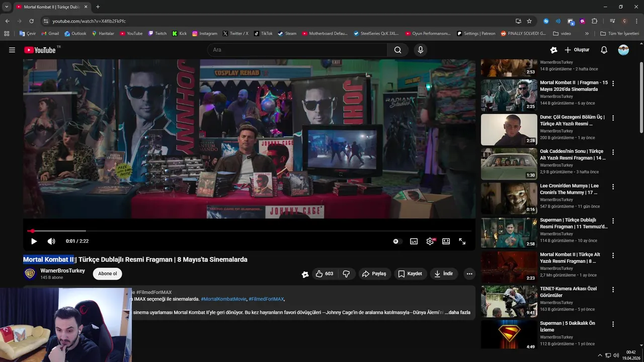Close the Mortal Kombat II browser tab

[x=86, y=7]
